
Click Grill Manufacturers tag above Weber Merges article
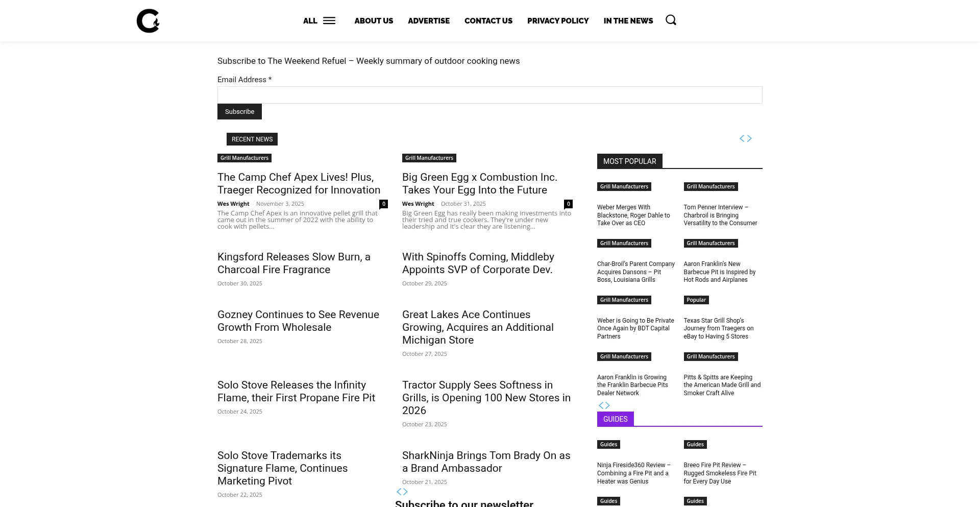coord(624,187)
